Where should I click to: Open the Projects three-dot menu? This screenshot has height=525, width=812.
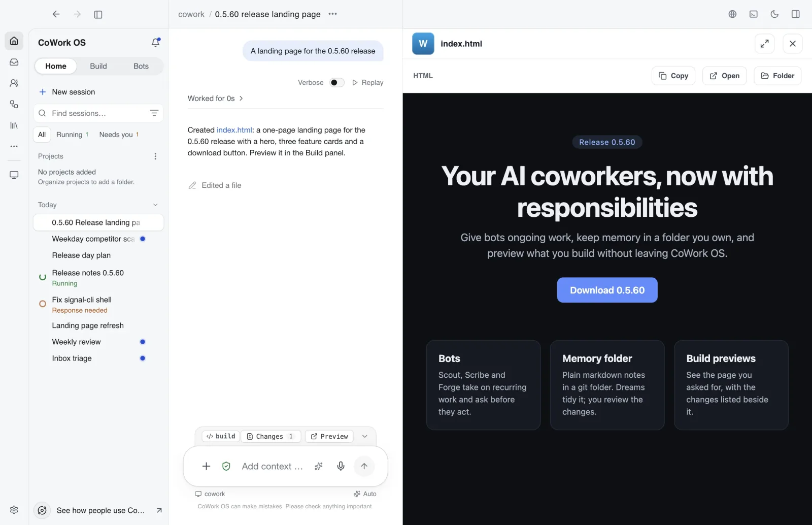click(x=155, y=156)
